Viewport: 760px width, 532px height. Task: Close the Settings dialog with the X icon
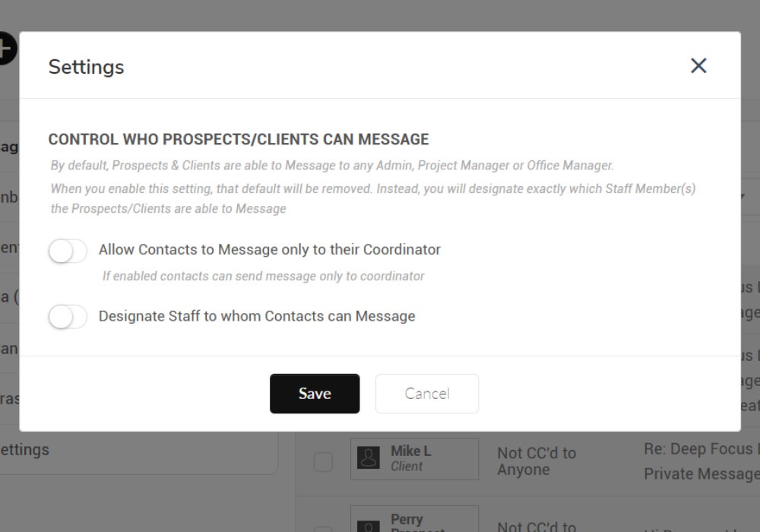tap(698, 66)
